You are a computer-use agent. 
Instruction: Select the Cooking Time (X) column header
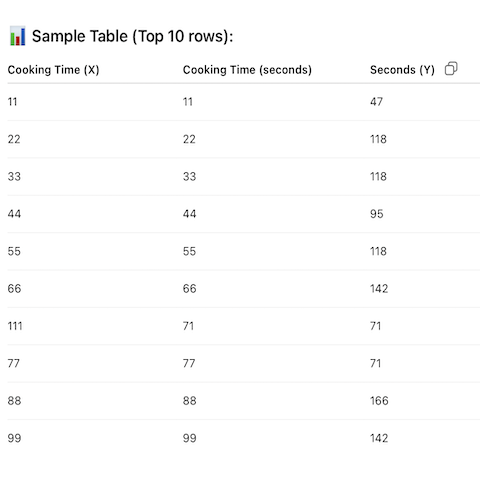pos(53,70)
